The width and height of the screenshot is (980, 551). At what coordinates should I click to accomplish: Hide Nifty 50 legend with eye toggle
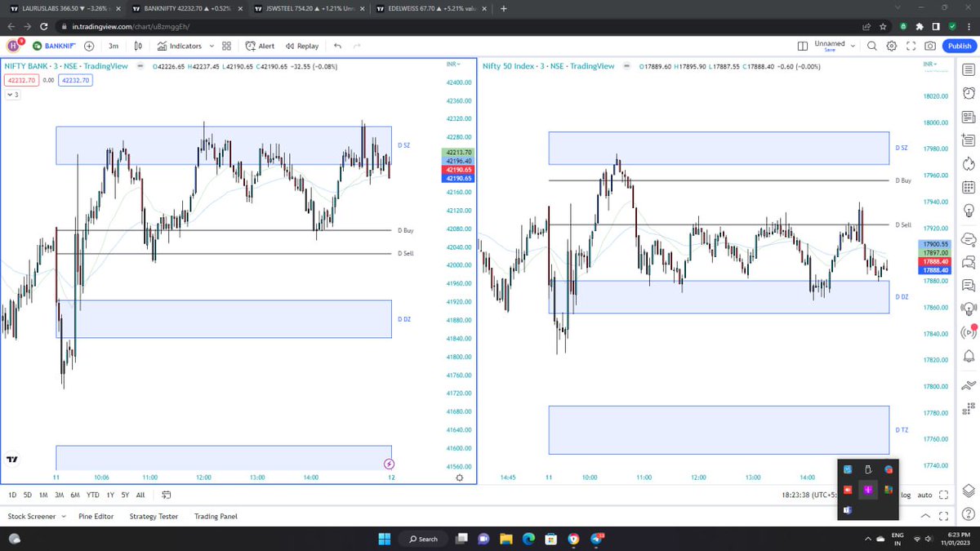click(625, 66)
